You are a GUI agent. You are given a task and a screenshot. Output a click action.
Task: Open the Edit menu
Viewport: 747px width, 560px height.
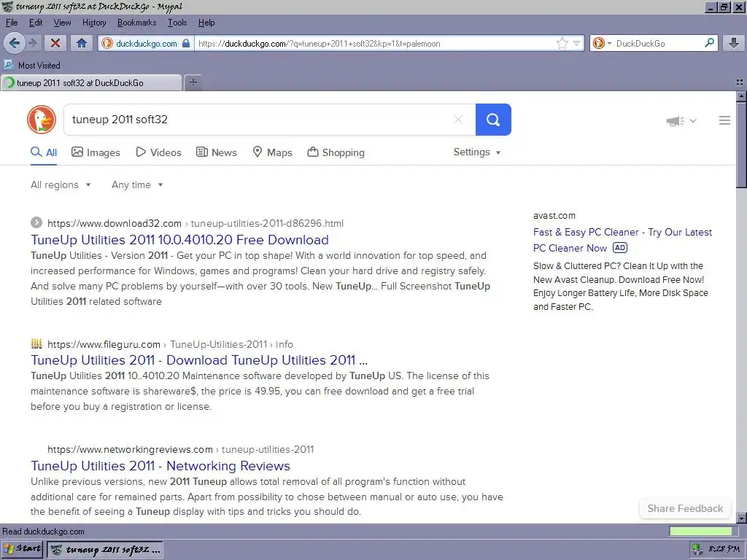tap(36, 23)
